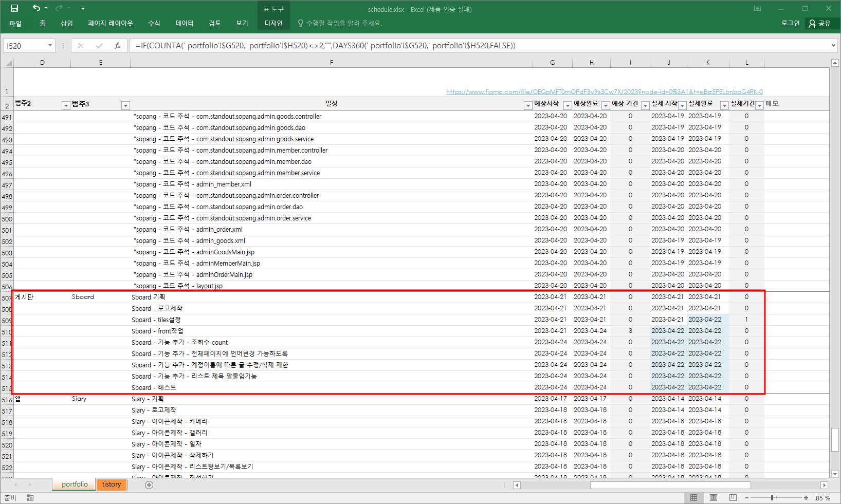
Task: Click inside the formula bar text
Action: coord(478,46)
